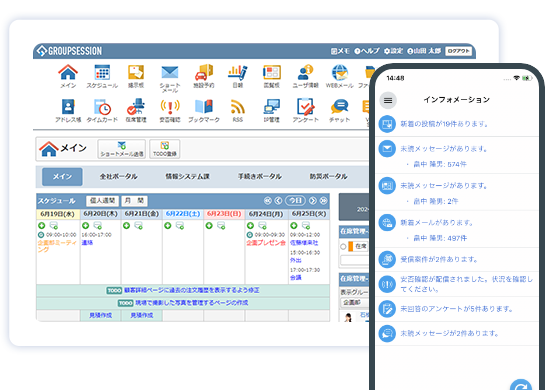
Task: Click the 在席管理 comment input field
Action: pos(354,260)
